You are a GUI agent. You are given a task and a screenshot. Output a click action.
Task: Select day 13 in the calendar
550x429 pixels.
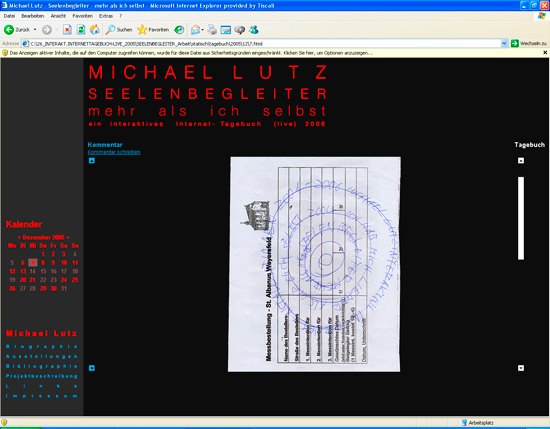point(23,271)
